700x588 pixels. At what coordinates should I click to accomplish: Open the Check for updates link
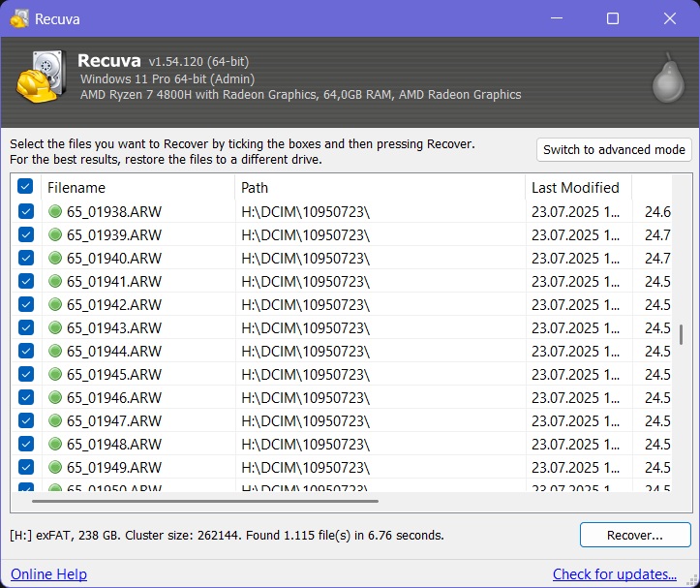[x=614, y=574]
